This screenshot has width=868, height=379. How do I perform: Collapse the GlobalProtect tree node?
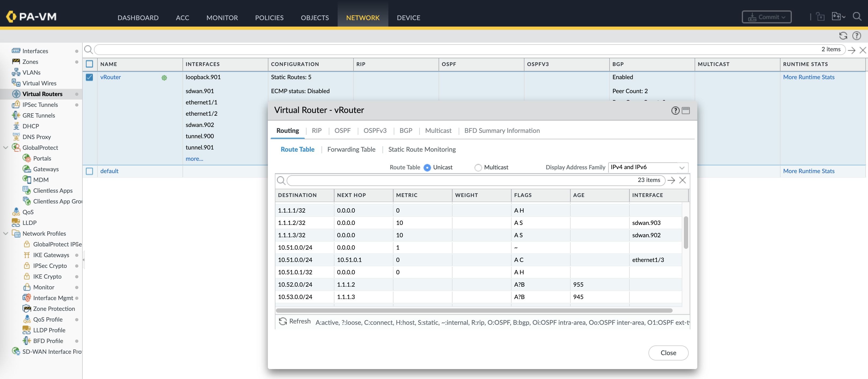point(6,148)
